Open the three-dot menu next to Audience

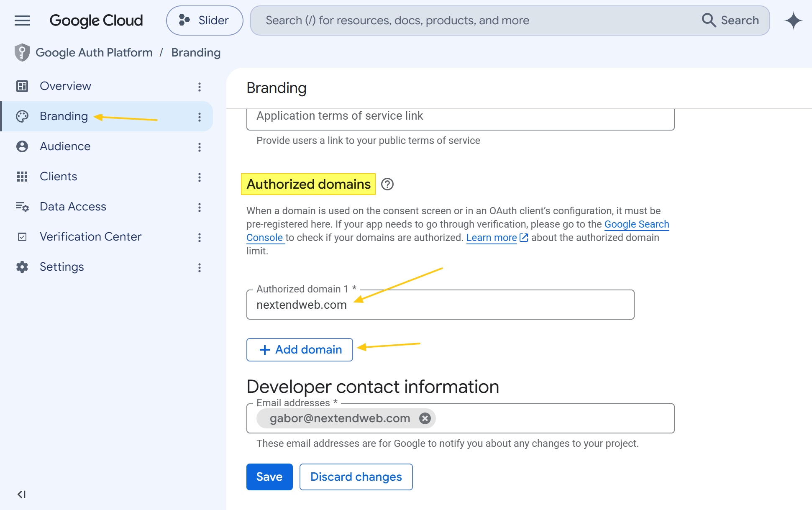coord(200,147)
